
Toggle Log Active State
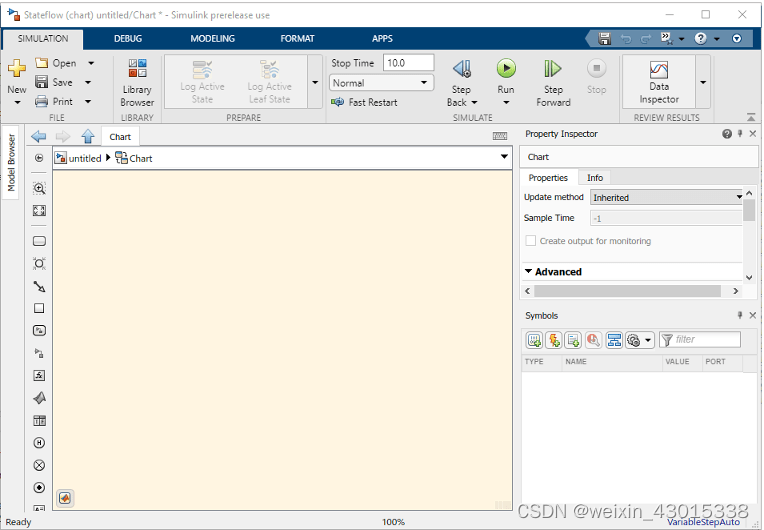click(x=202, y=82)
